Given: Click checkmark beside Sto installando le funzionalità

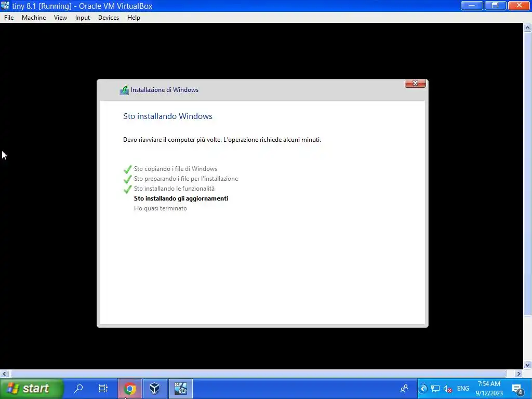Looking at the screenshot, I should 128,189.
